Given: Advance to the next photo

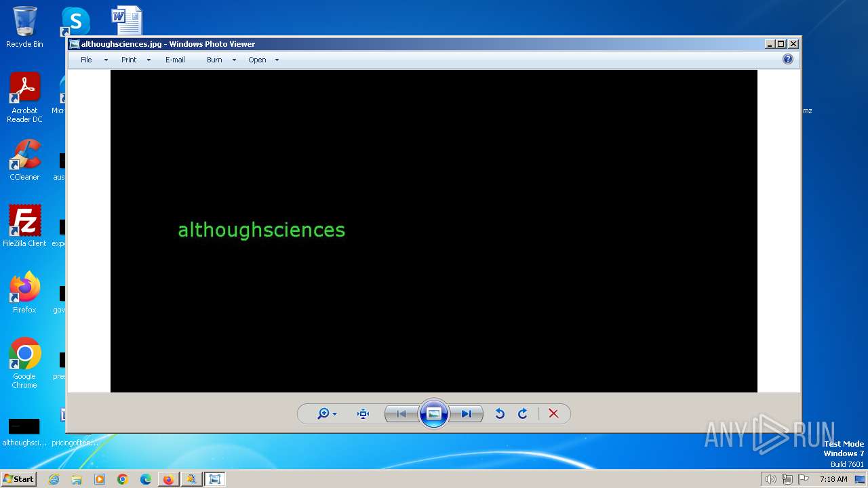Looking at the screenshot, I should click(467, 413).
